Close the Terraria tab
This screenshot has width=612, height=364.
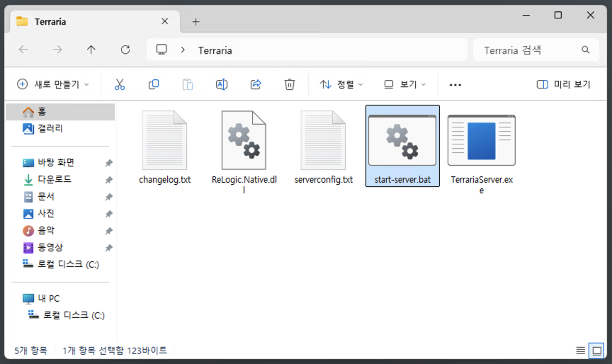[x=165, y=21]
